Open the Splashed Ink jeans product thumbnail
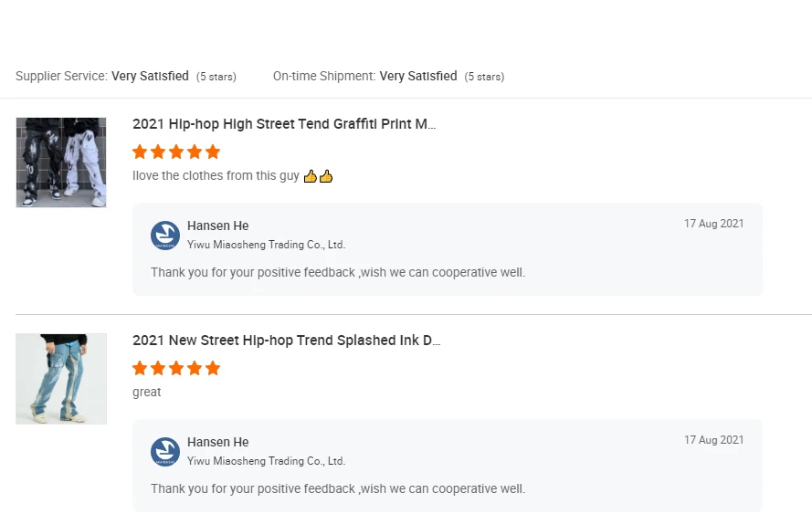Image resolution: width=812 pixels, height=514 pixels. click(61, 379)
